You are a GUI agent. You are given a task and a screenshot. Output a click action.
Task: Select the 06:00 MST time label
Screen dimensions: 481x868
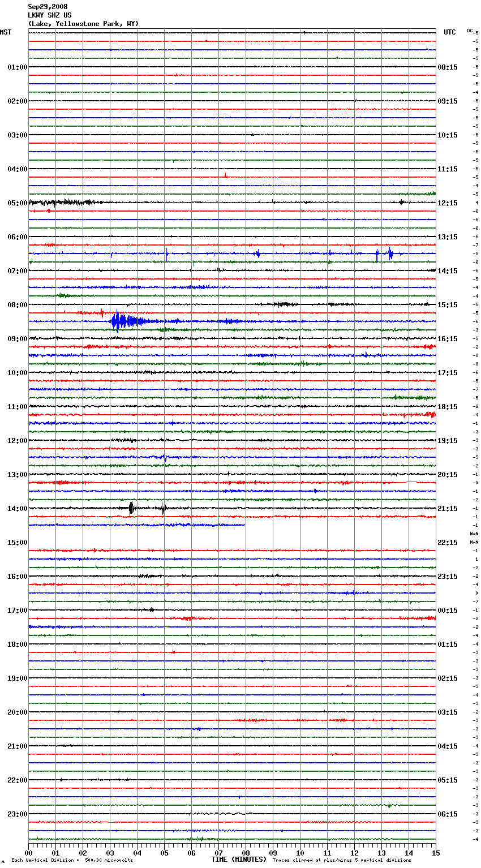coord(18,237)
